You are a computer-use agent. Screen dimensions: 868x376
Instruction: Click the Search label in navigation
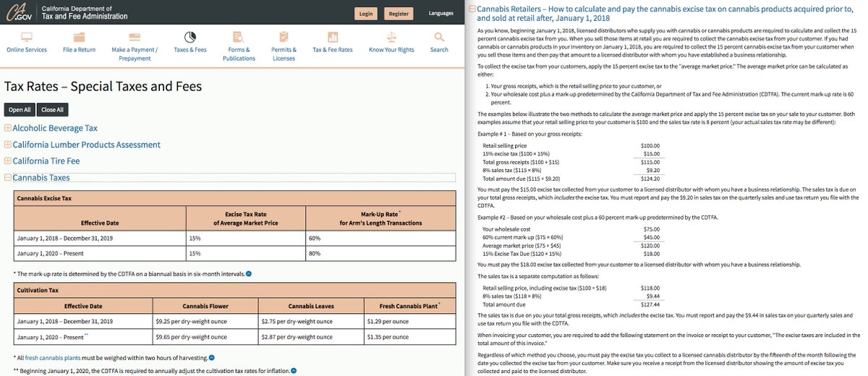(439, 50)
